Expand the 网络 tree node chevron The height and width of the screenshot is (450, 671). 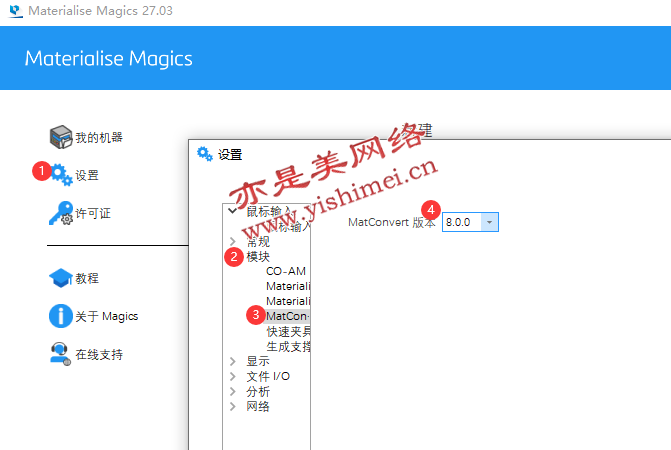click(232, 406)
